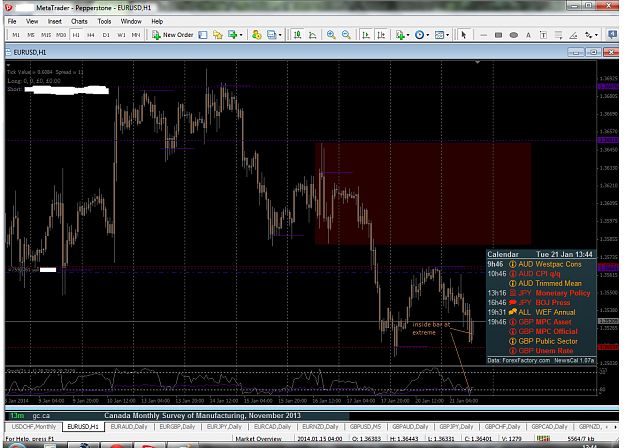Image resolution: width=625 pixels, height=448 pixels.
Task: Open the Help menu
Action: [x=157, y=22]
